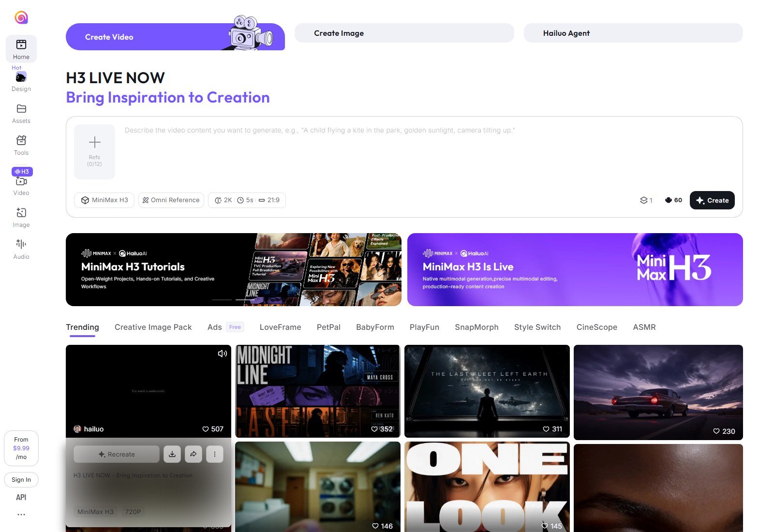The width and height of the screenshot is (774, 532).
Task: Open the Omni Reference mode selector
Action: point(171,200)
